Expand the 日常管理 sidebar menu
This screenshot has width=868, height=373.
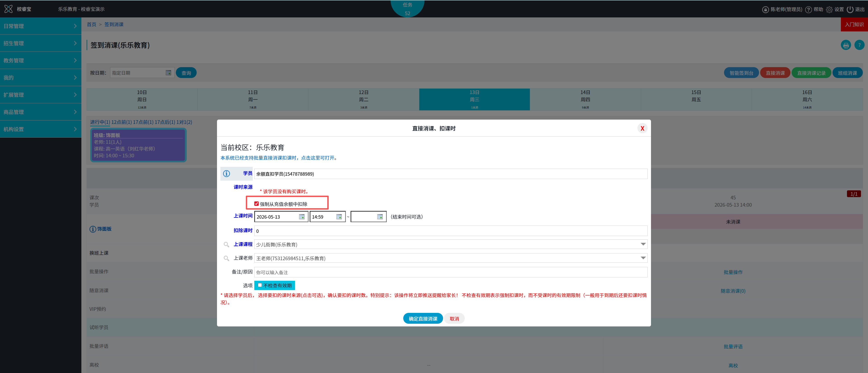coord(40,26)
